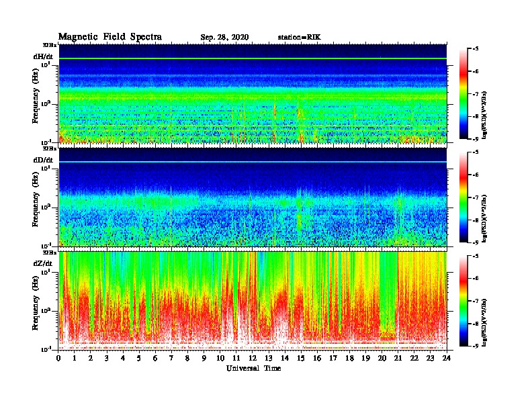Click the dH/dt spectrogram plot
This screenshot has height=411, width=532.
(253, 93)
